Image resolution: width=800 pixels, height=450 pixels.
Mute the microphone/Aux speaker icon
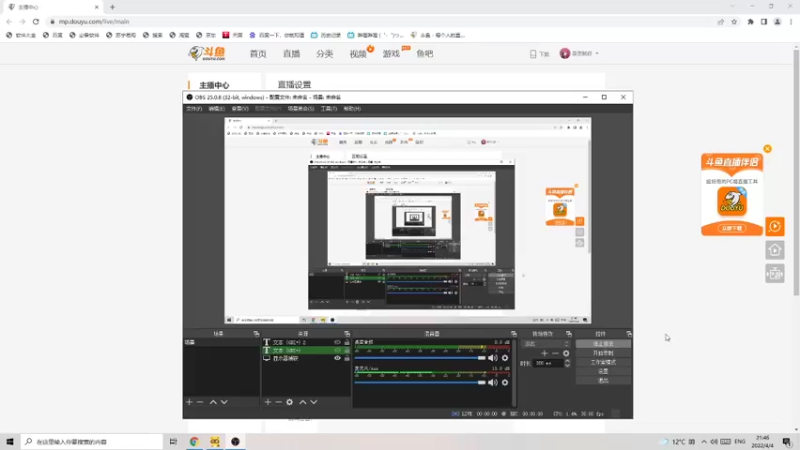492,383
